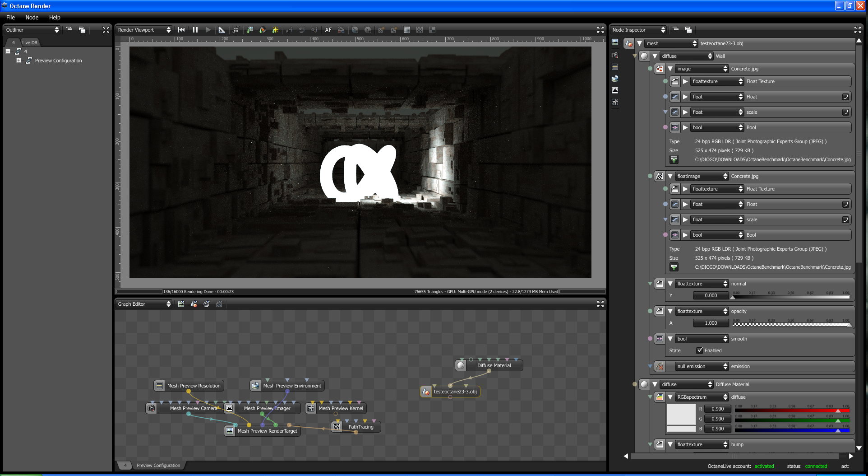Open the Help menu
This screenshot has width=868, height=476.
[55, 17]
